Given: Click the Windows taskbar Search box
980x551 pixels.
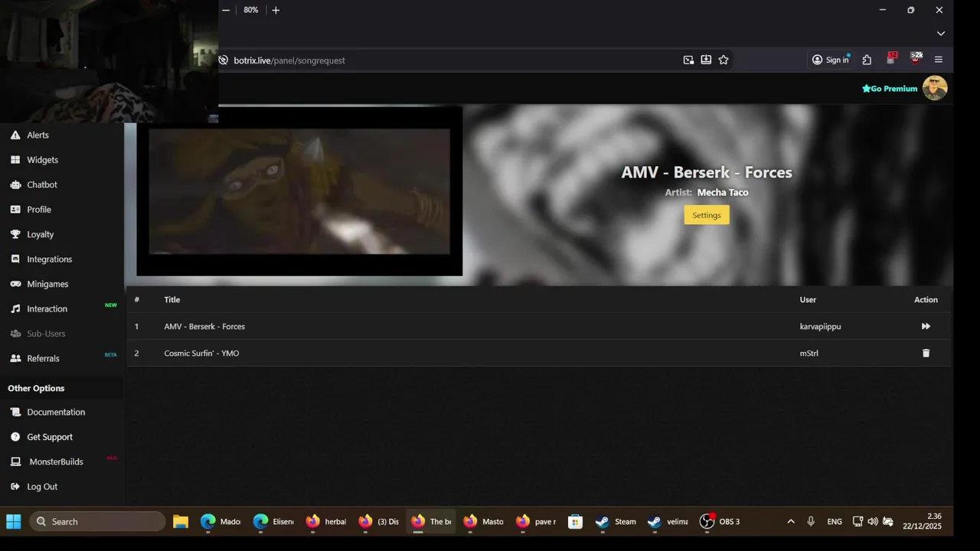Looking at the screenshot, I should (x=97, y=522).
